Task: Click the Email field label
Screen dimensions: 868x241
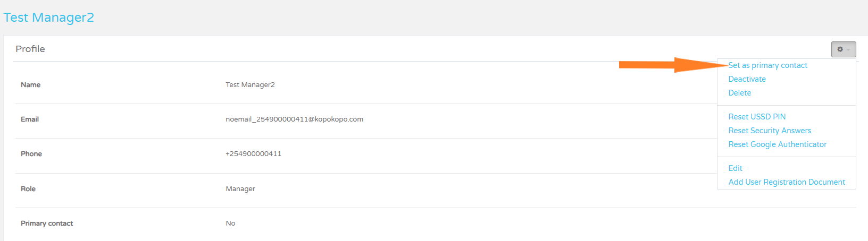Action: click(30, 119)
